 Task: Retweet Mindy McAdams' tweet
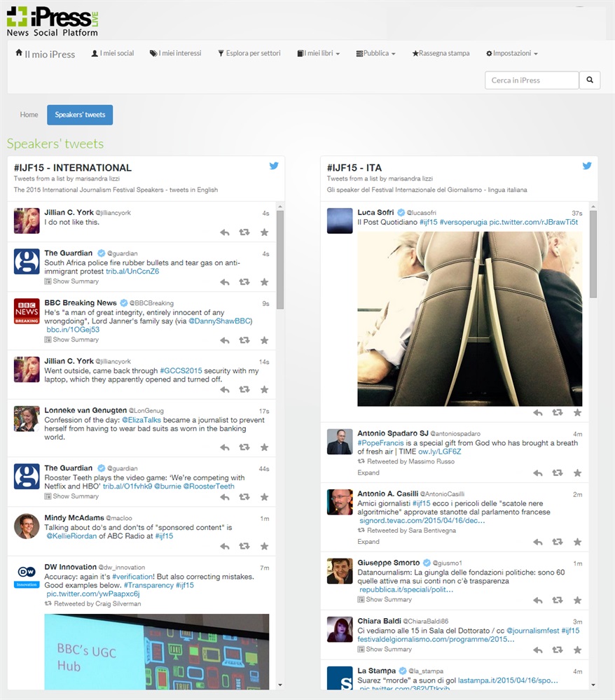[244, 546]
